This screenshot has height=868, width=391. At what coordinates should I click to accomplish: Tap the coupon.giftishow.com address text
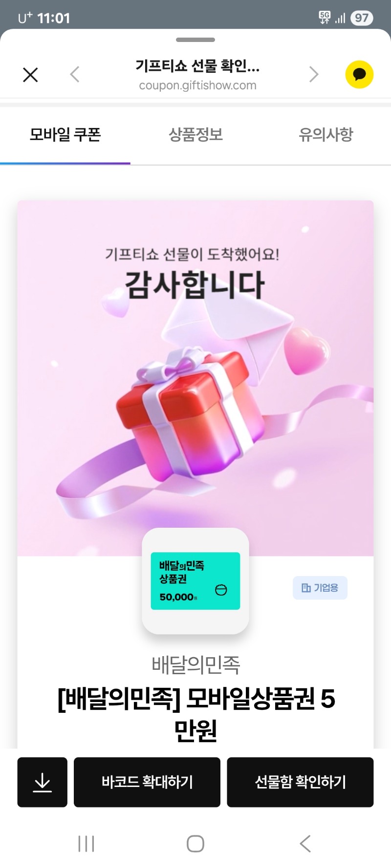tap(197, 85)
